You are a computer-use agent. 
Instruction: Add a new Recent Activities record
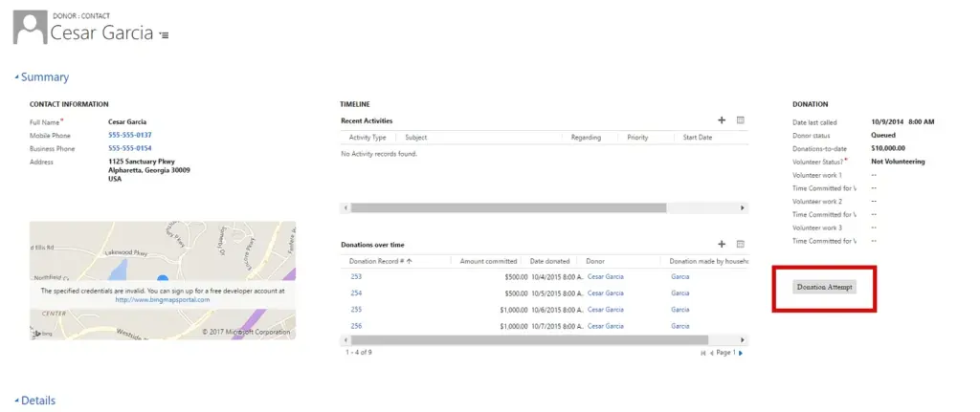coord(722,120)
